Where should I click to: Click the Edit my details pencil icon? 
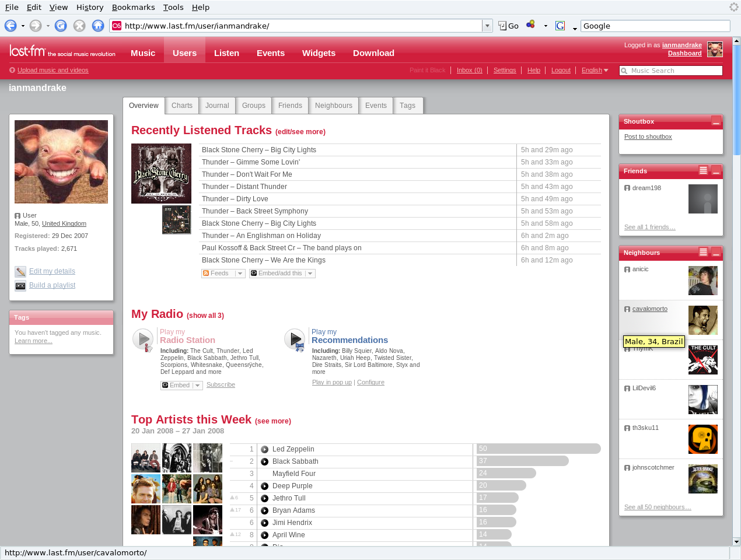point(20,272)
